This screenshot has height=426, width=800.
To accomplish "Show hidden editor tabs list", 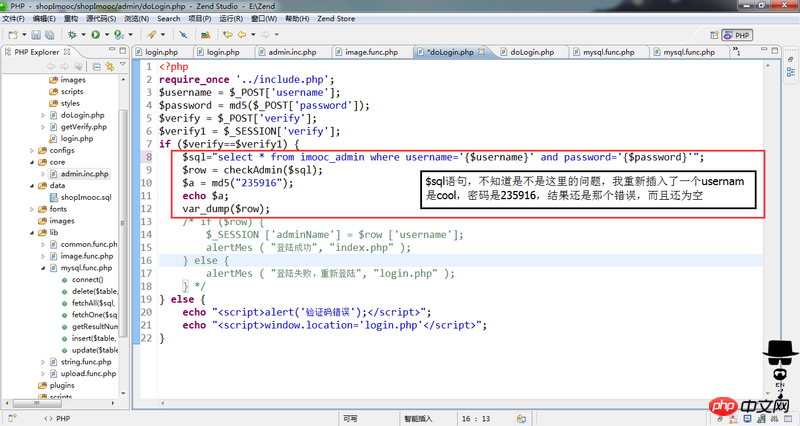I will coord(737,51).
